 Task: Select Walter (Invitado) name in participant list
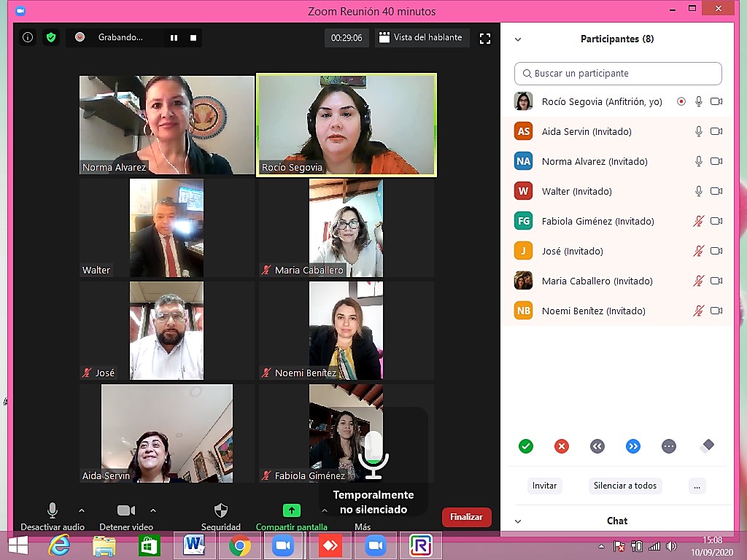point(576,192)
